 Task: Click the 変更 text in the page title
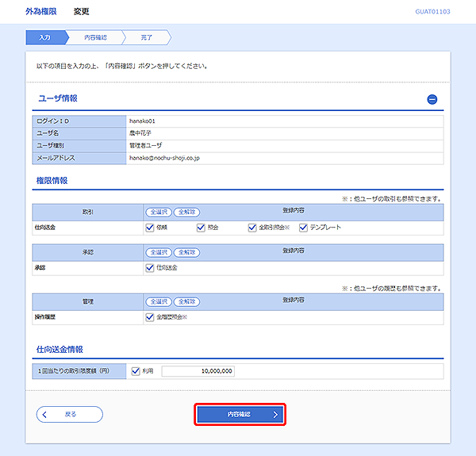(82, 12)
